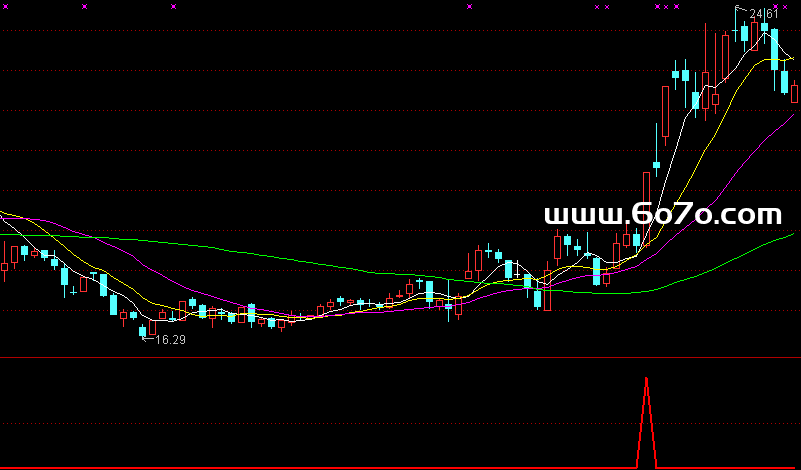Click the divider between chart and indicator panel

click(x=400, y=357)
